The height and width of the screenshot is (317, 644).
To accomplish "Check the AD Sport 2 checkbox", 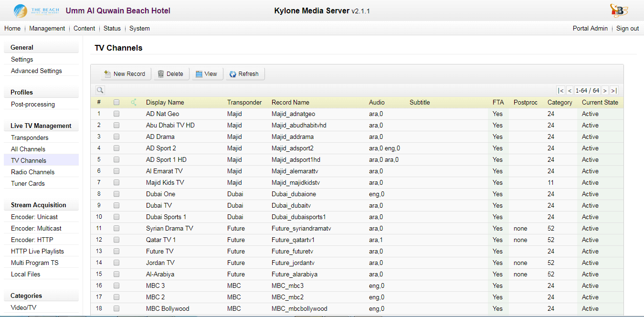I will point(116,148).
